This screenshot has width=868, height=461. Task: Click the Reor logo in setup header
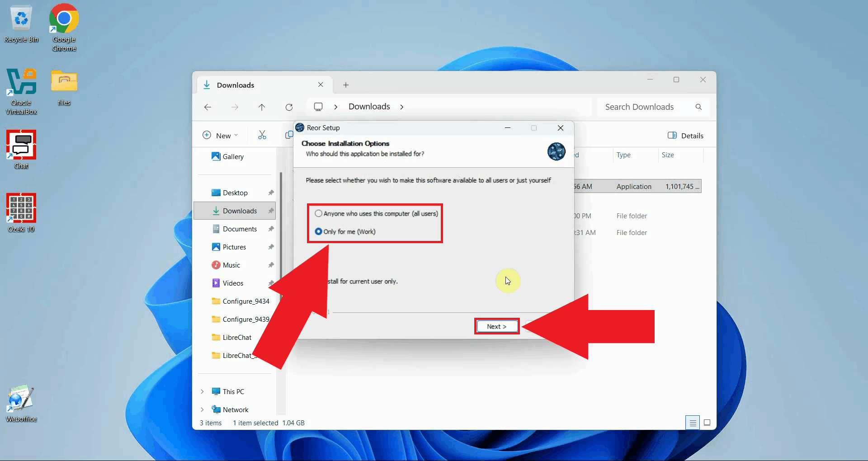click(x=557, y=151)
